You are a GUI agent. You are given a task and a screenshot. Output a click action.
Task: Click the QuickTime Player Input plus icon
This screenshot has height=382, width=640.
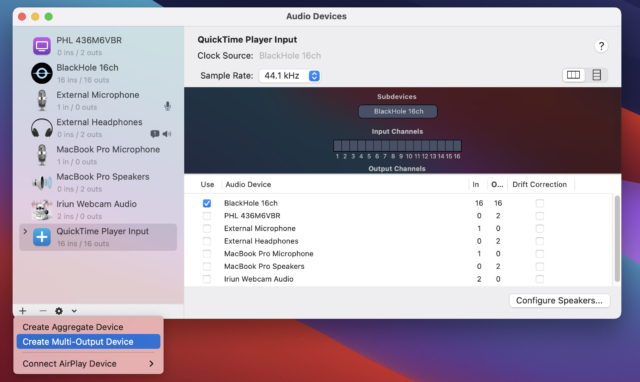click(42, 237)
